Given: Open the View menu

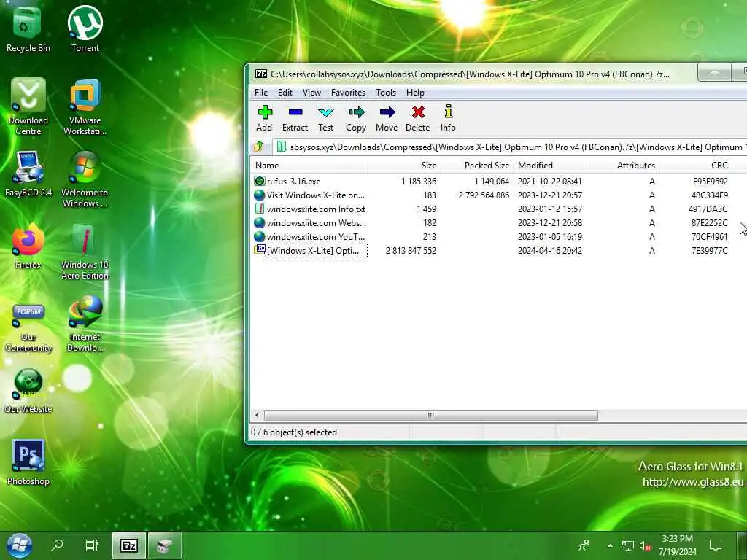Looking at the screenshot, I should point(311,93).
